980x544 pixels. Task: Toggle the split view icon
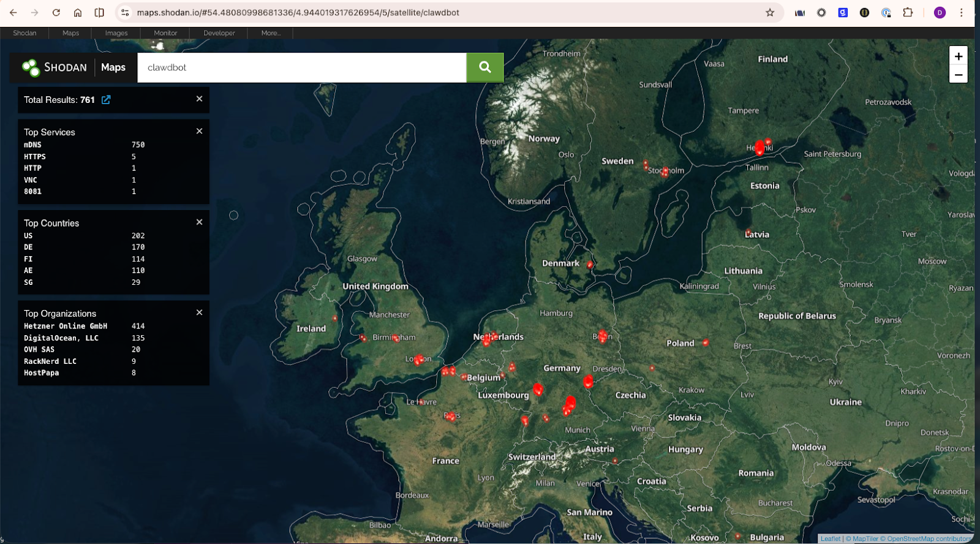click(99, 12)
